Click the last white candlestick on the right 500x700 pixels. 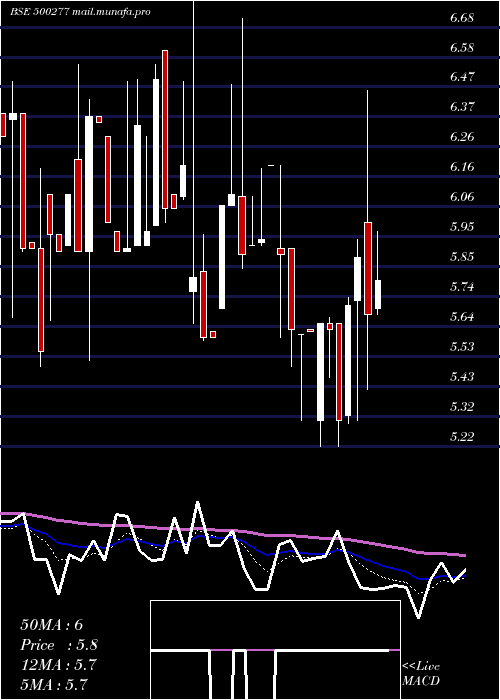click(378, 294)
